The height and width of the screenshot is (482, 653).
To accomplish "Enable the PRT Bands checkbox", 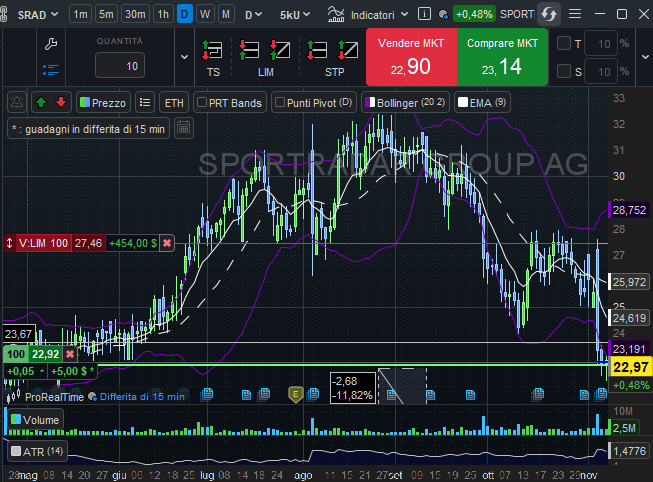I will (201, 102).
